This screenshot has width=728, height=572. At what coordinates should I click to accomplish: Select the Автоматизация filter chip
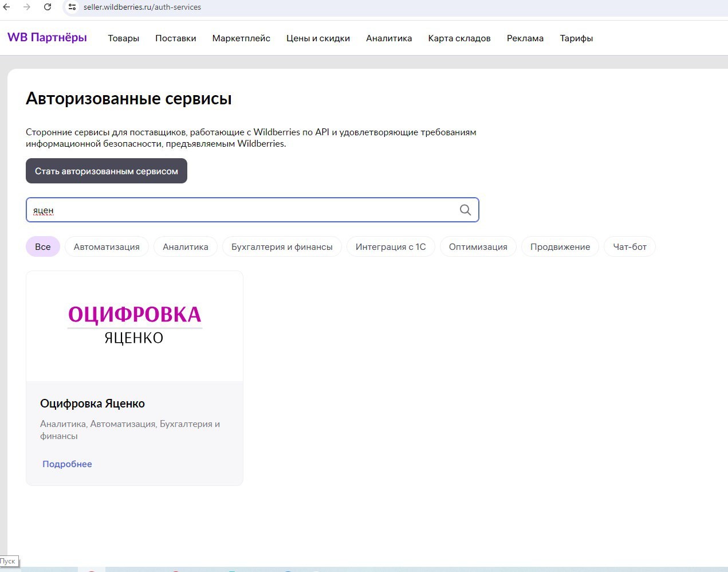coord(107,246)
